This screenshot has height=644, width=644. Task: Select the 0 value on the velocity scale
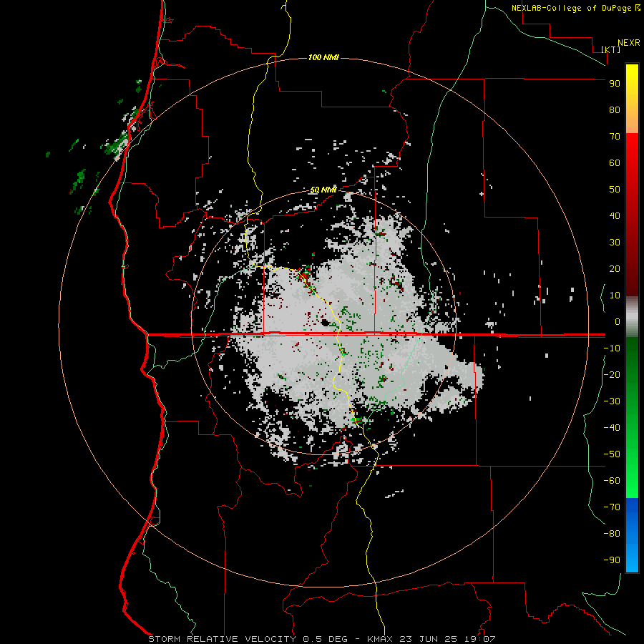point(618,321)
